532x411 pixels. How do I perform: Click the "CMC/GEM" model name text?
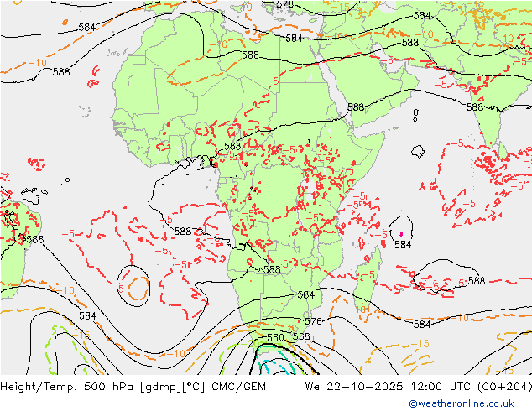[x=238, y=387]
